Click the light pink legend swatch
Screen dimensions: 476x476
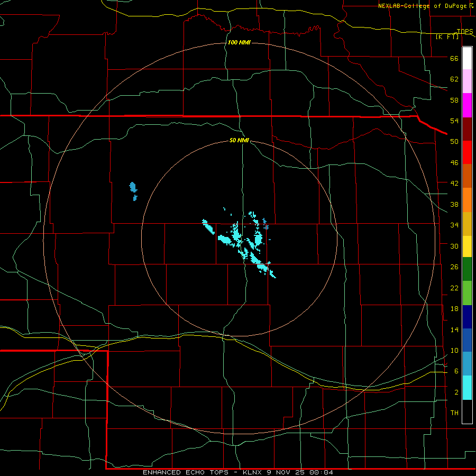467,81
